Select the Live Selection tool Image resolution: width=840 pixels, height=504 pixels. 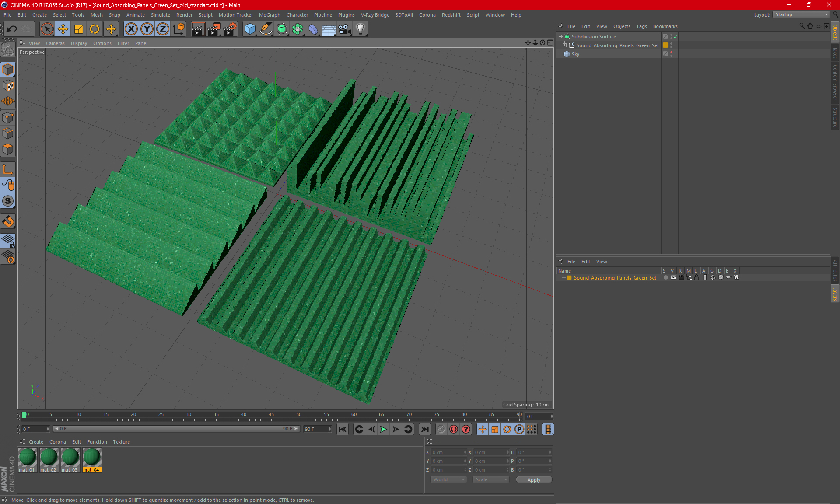coord(47,29)
